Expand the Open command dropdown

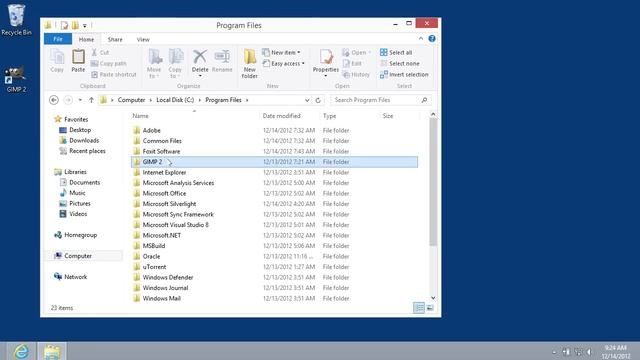tap(369, 53)
